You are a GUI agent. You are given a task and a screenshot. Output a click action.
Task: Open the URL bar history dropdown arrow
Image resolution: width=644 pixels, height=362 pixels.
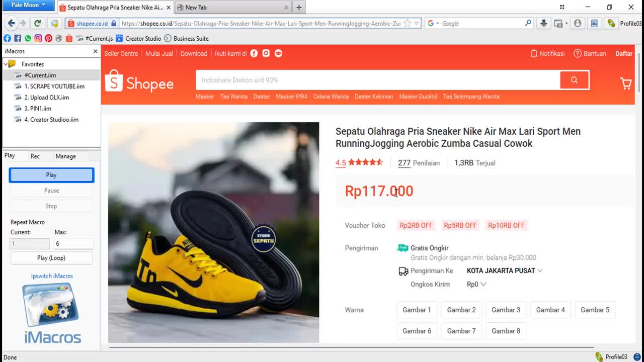[x=417, y=23]
